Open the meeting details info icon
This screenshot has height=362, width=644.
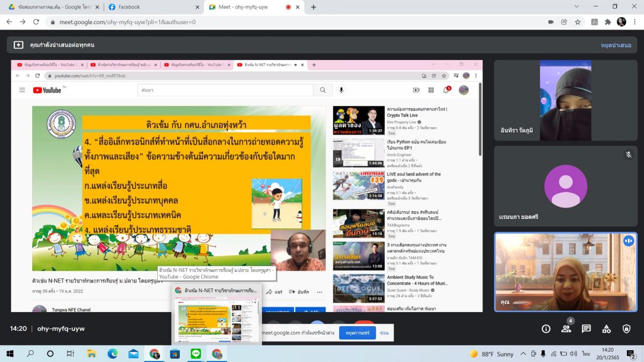pos(546,329)
